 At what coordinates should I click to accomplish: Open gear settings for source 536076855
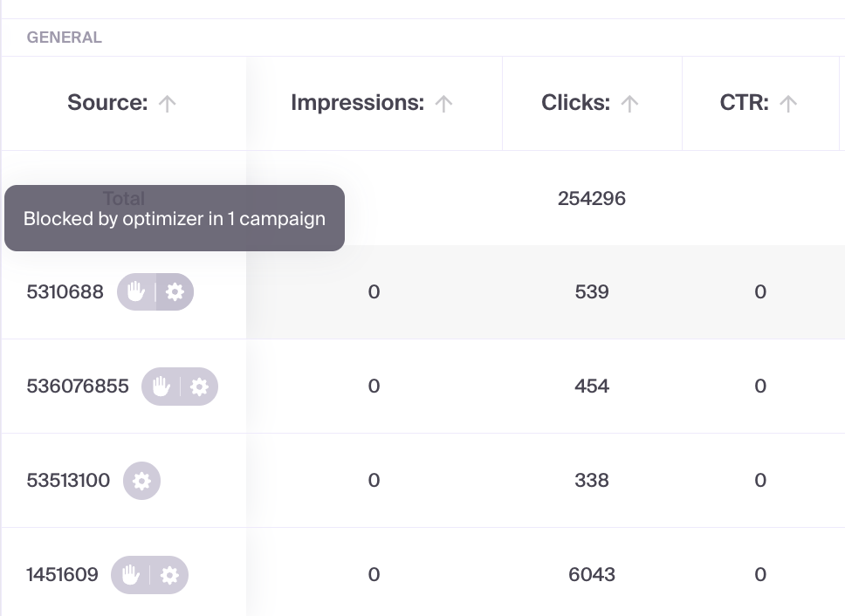click(199, 387)
